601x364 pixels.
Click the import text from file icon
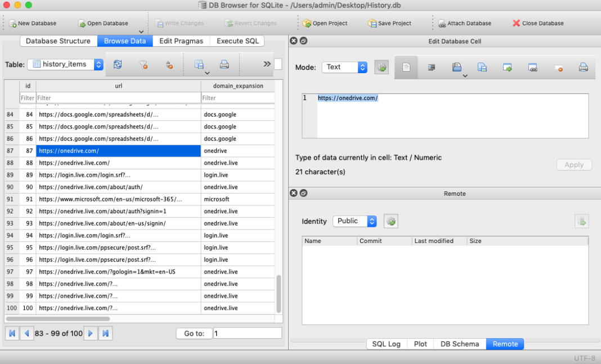coord(456,66)
